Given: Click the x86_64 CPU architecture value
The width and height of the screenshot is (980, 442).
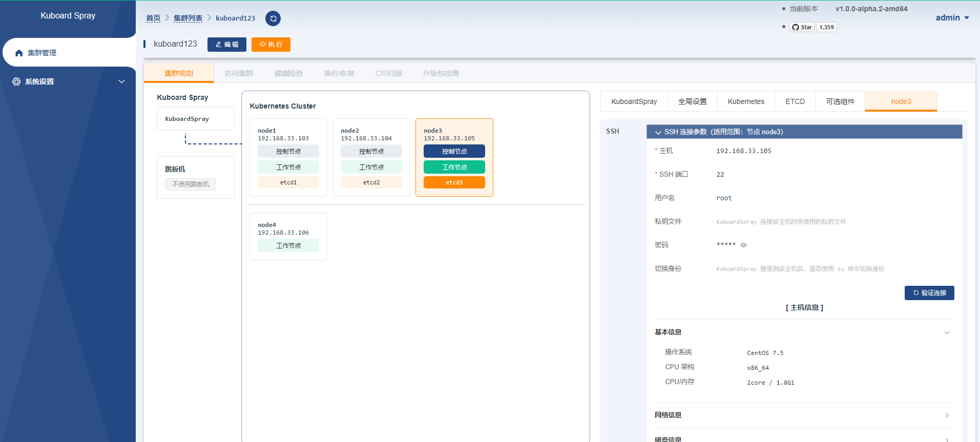Looking at the screenshot, I should pyautogui.click(x=758, y=368).
